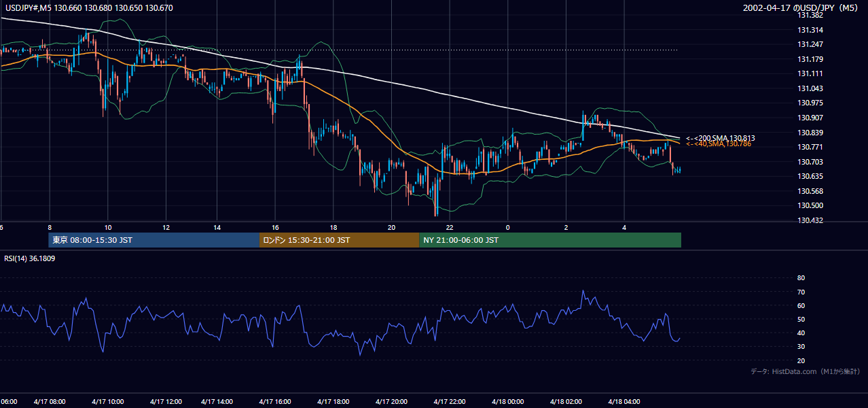This screenshot has width=868, height=408.
Task: Click price level 130.568 on axis
Action: (809, 191)
